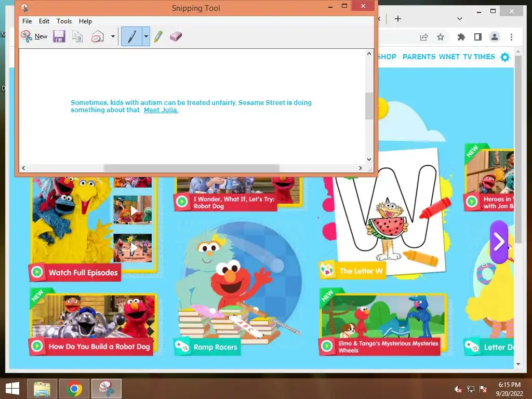The width and height of the screenshot is (532, 399).
Task: Open Chrome's tab search chevron
Action: tap(460, 19)
